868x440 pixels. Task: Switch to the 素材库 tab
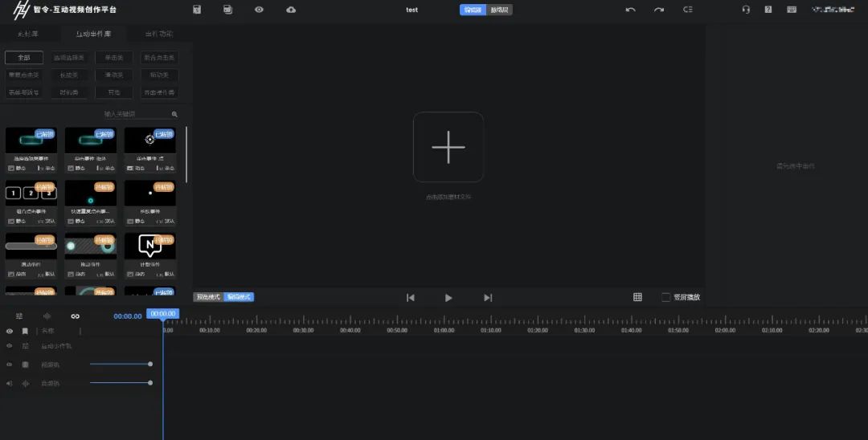click(x=28, y=35)
